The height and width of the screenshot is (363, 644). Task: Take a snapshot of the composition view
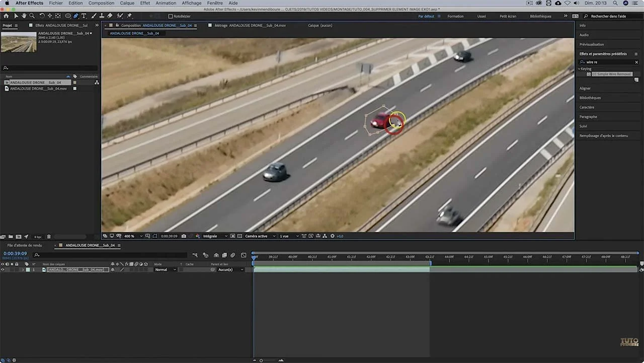coord(184,236)
